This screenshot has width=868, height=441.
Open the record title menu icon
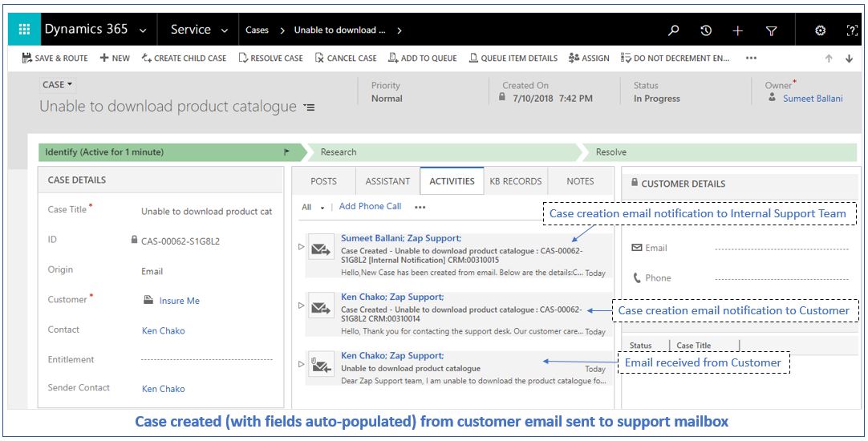click(309, 107)
